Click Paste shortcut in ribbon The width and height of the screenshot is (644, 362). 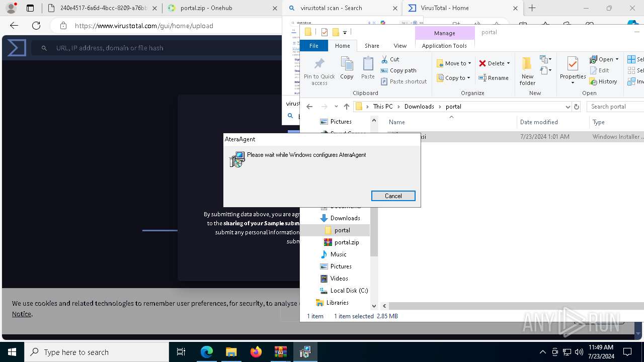pos(404,81)
